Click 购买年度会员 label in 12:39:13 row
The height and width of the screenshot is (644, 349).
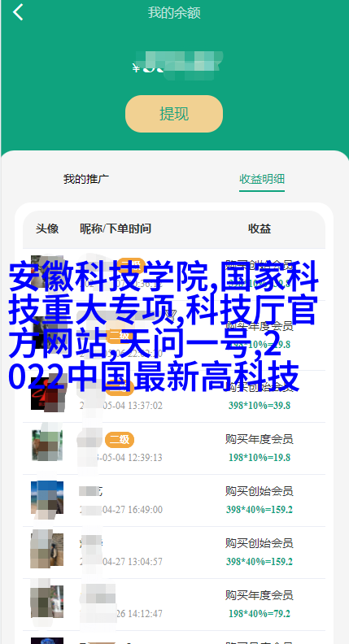[x=259, y=439]
